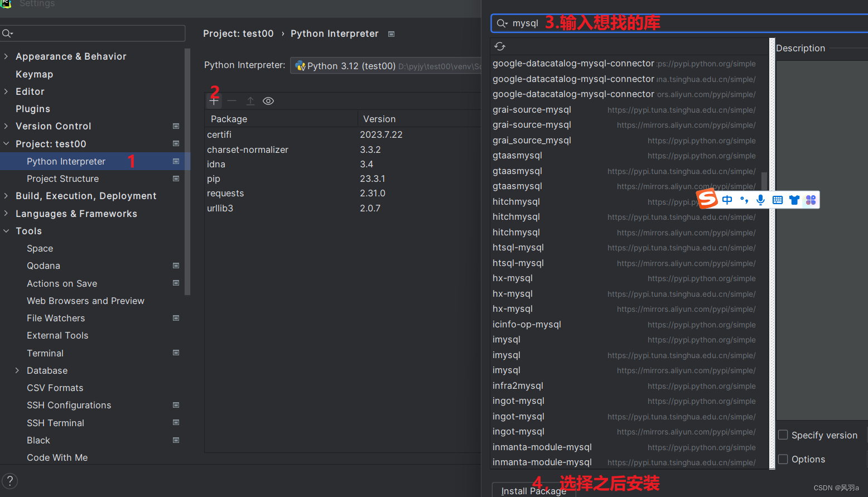Toggle the eye icon in the package toolbar
Viewport: 868px width, 497px height.
tap(268, 101)
